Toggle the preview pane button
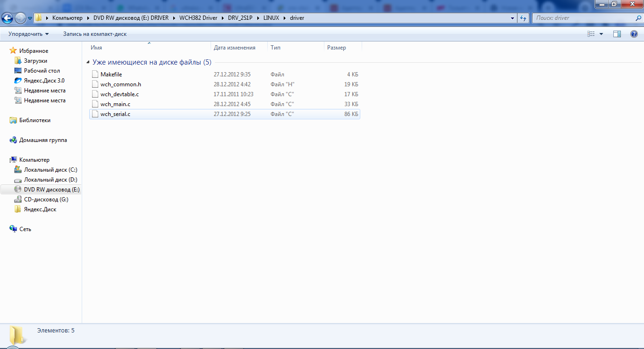 coord(617,34)
